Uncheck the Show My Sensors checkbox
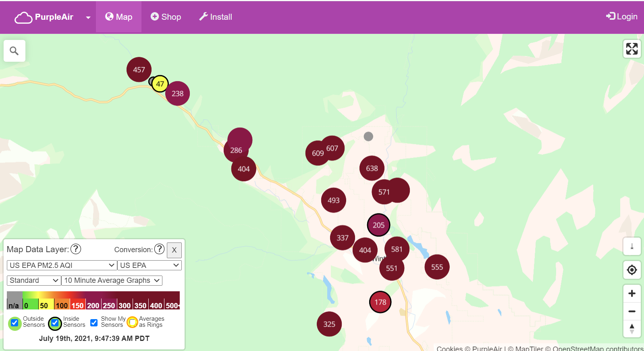The height and width of the screenshot is (351, 644). 94,322
